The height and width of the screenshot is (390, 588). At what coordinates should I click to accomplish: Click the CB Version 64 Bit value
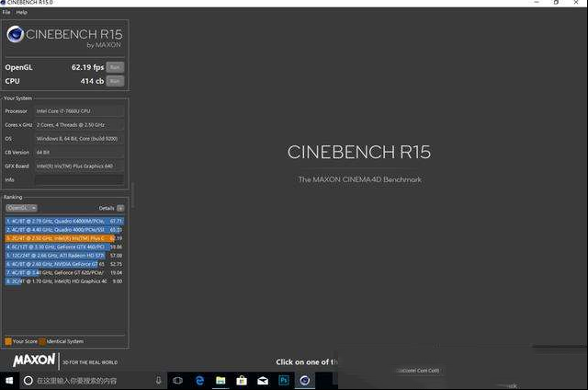[x=79, y=153]
